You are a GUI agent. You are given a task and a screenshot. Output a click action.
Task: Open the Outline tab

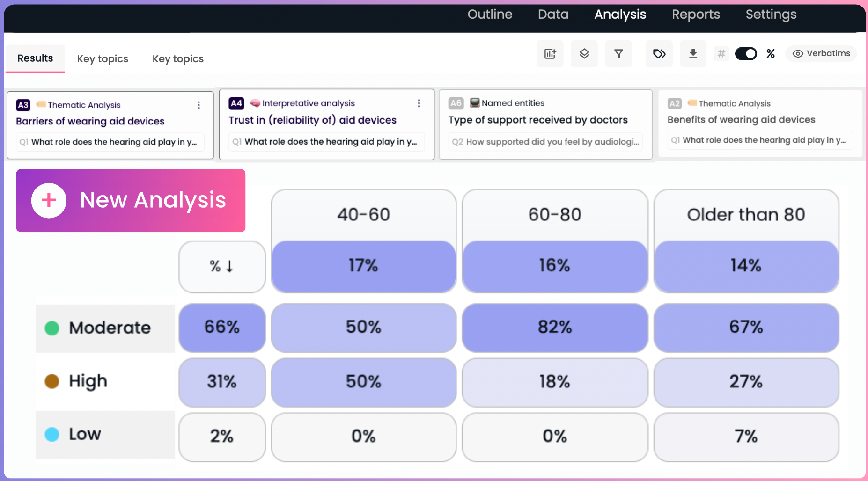tap(490, 15)
